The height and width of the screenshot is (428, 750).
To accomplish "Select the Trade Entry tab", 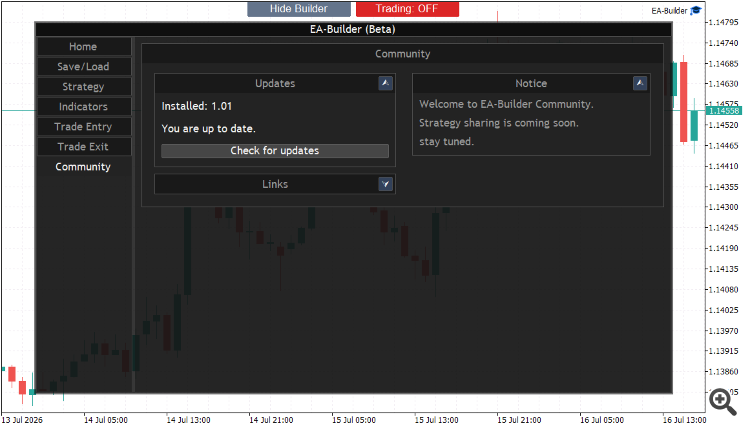I will (84, 127).
